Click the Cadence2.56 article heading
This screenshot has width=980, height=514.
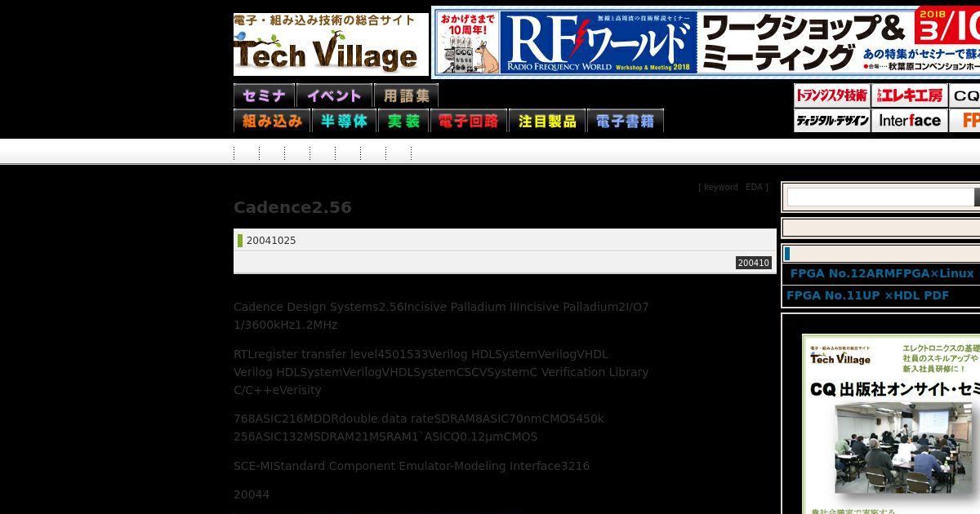coord(292,207)
